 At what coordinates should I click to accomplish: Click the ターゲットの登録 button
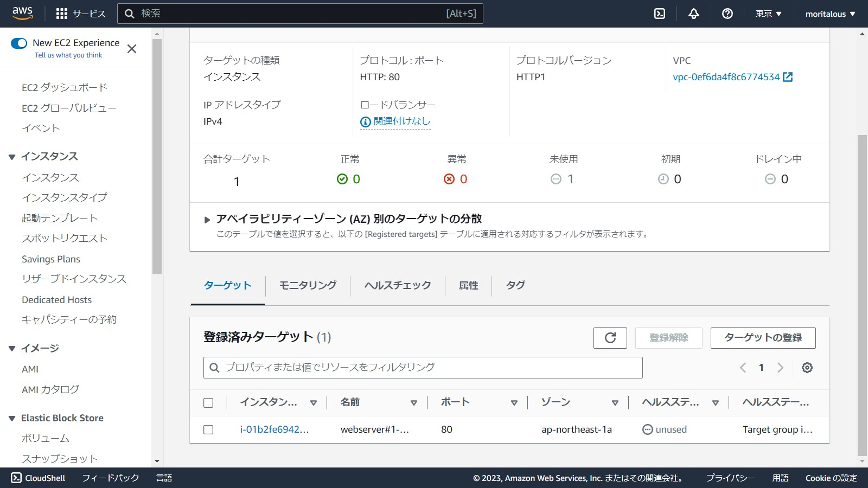[x=763, y=338]
